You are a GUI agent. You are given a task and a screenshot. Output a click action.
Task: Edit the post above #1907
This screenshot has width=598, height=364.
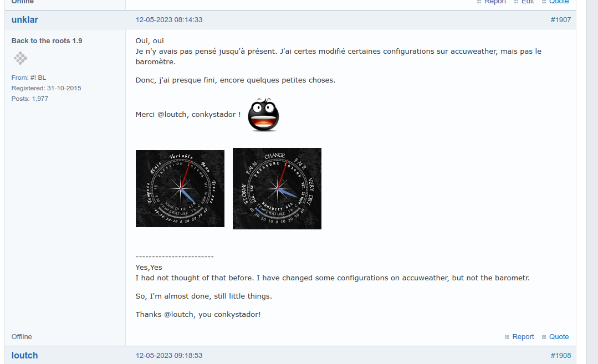click(528, 2)
